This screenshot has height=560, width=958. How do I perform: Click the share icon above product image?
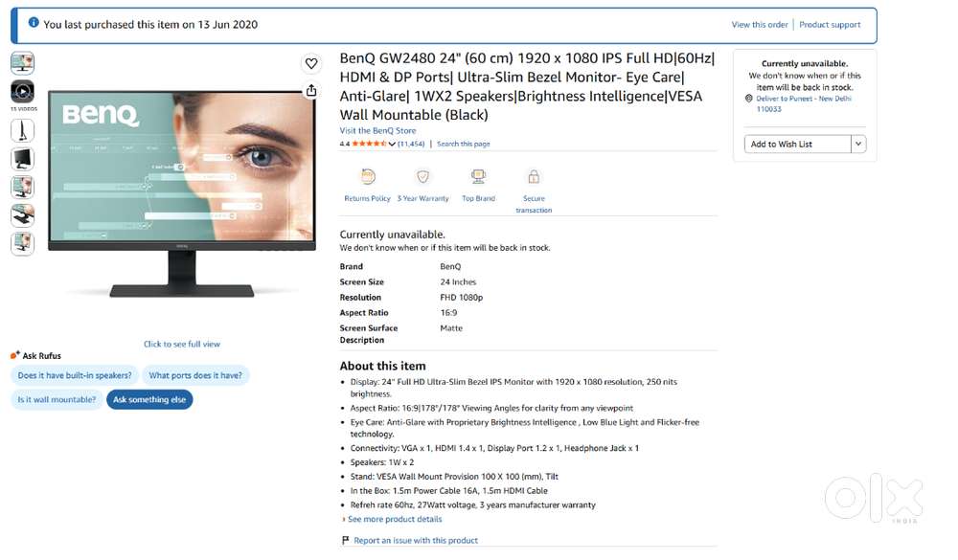[x=311, y=90]
